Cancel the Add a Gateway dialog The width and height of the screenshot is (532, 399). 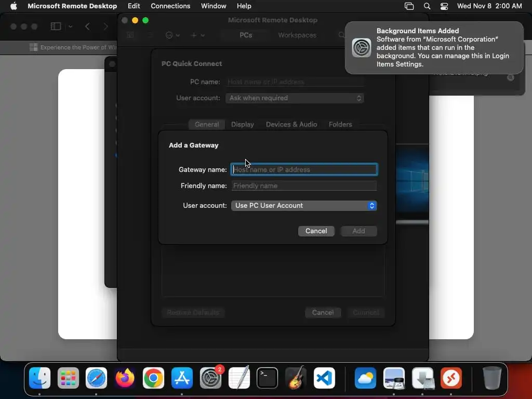click(x=316, y=231)
